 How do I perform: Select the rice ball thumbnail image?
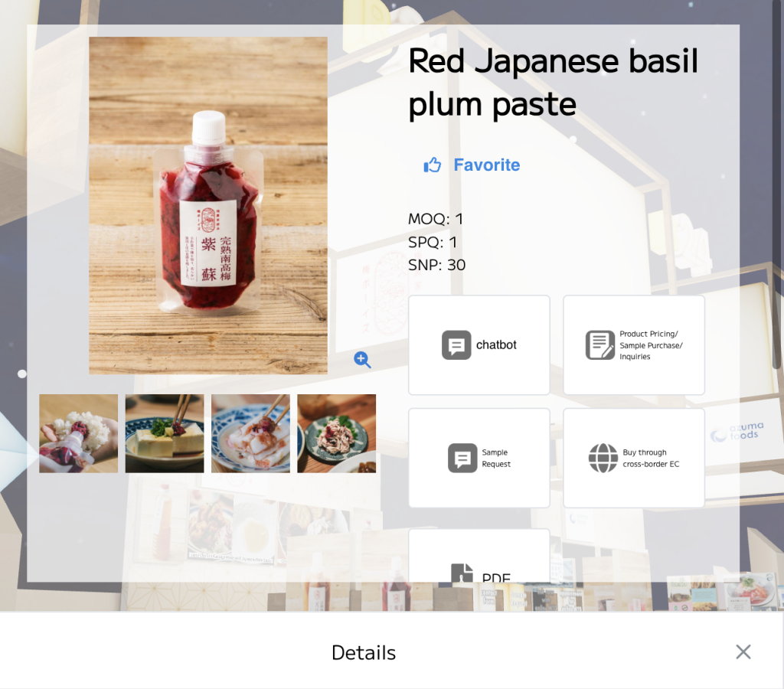[x=79, y=433]
